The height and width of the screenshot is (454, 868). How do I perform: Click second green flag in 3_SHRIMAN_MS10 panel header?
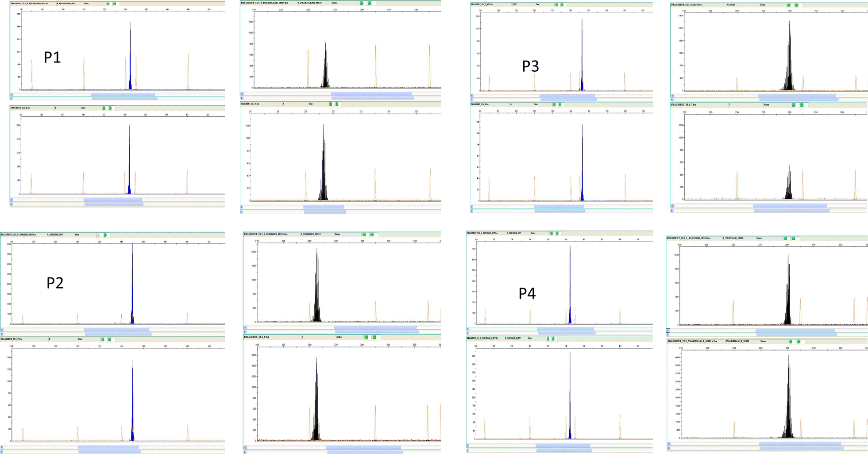(x=372, y=235)
